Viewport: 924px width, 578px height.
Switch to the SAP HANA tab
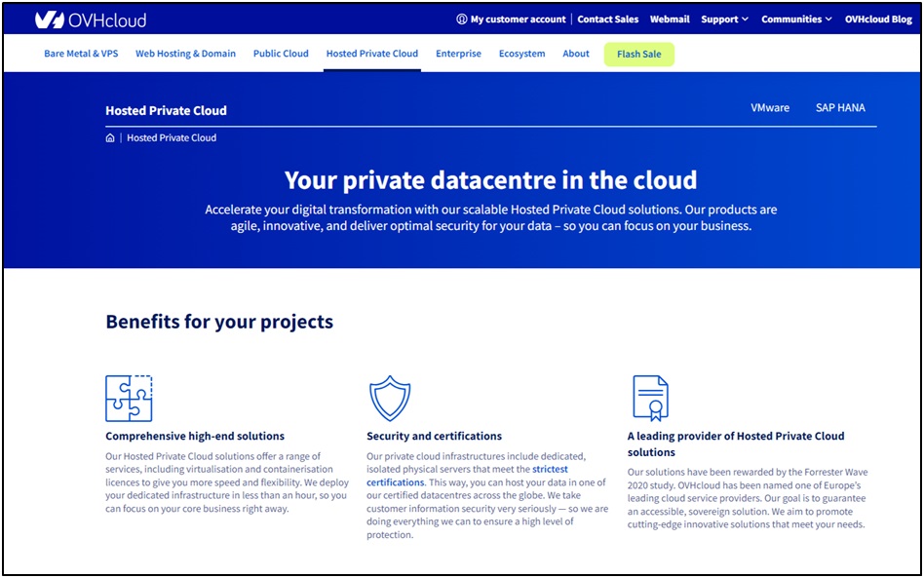[x=840, y=108]
